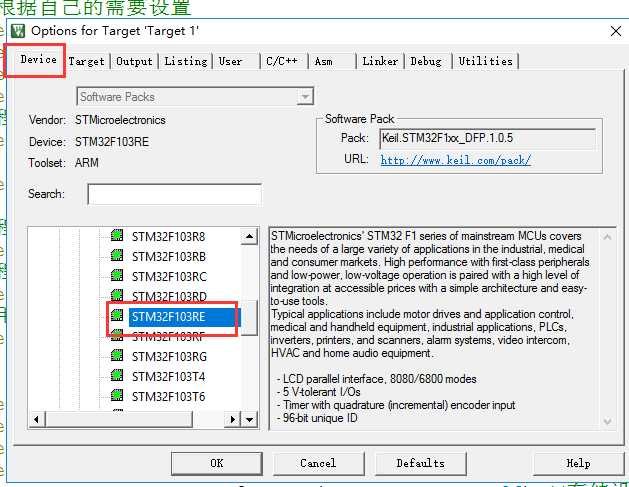Open the Software Packs dropdown
This screenshot has width=629, height=487.
tap(305, 97)
